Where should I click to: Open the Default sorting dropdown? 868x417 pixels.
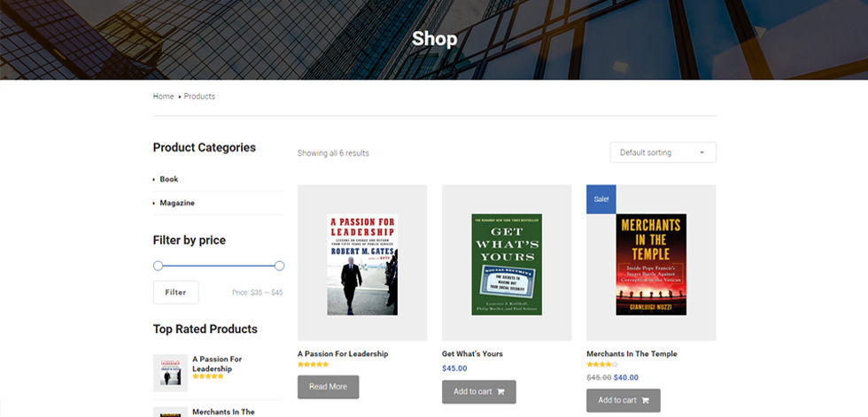[663, 152]
